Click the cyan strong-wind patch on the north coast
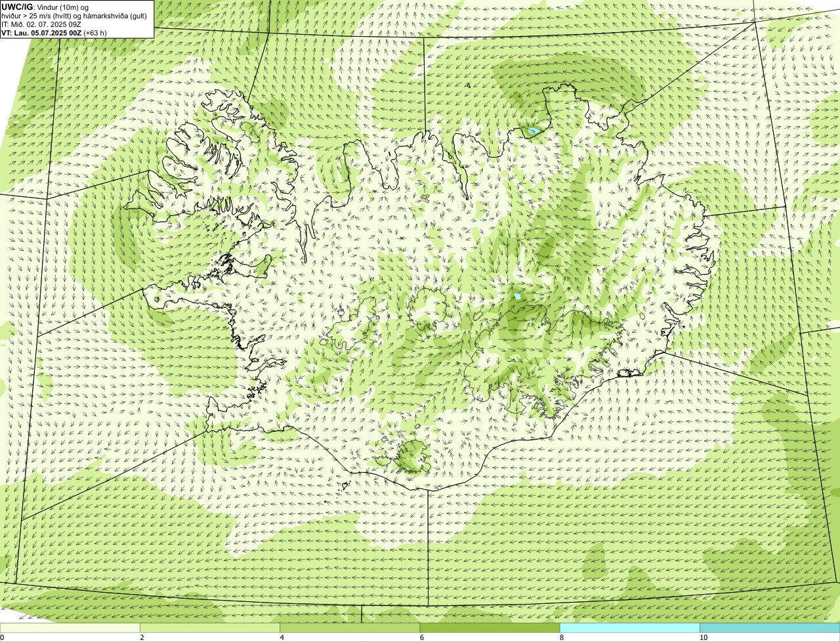Viewport: 840px width, 642px height. click(534, 131)
